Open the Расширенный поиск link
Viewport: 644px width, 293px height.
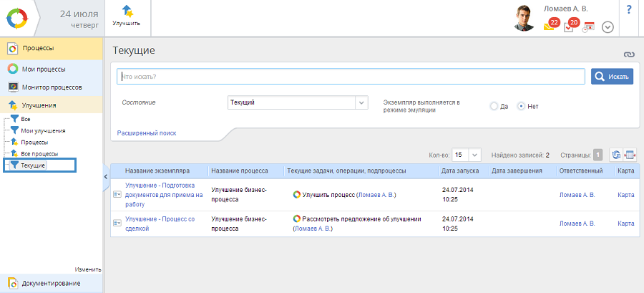point(146,133)
